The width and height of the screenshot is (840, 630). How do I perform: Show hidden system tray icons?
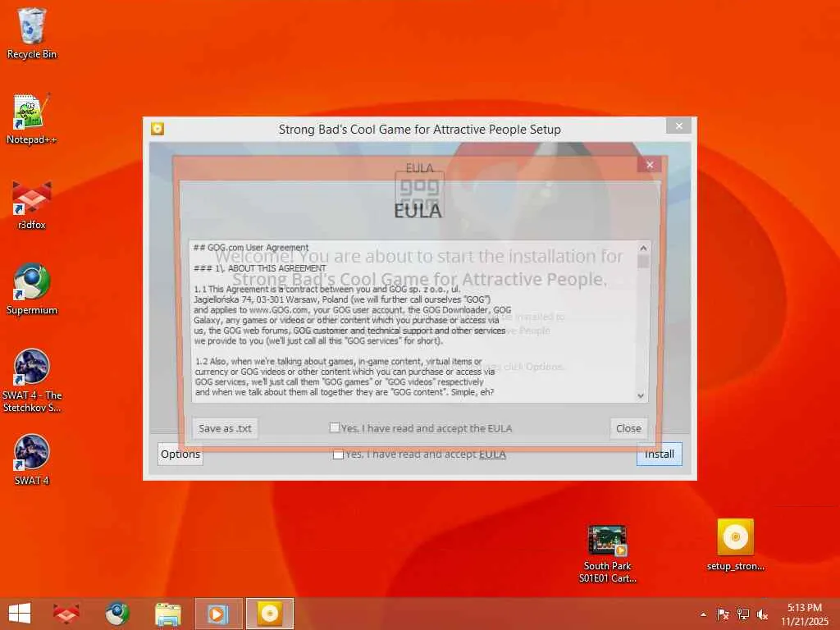click(703, 614)
